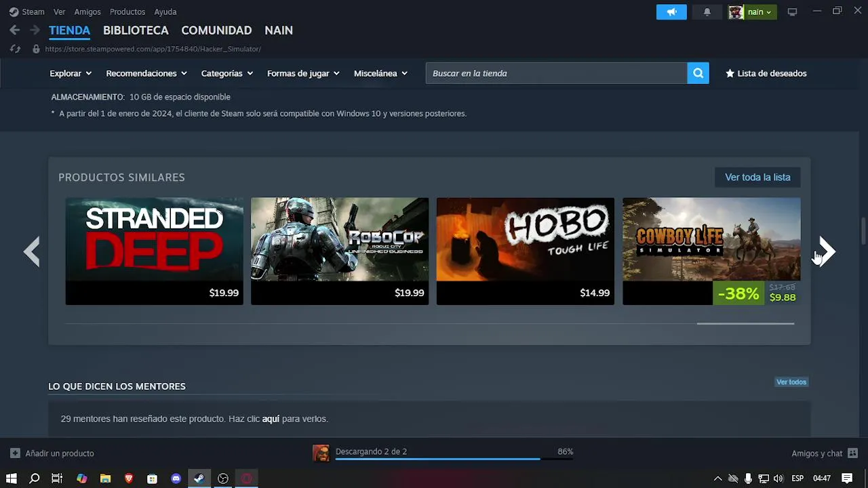Open the volume control in tray
The width and height of the screenshot is (868, 488).
pos(778,479)
